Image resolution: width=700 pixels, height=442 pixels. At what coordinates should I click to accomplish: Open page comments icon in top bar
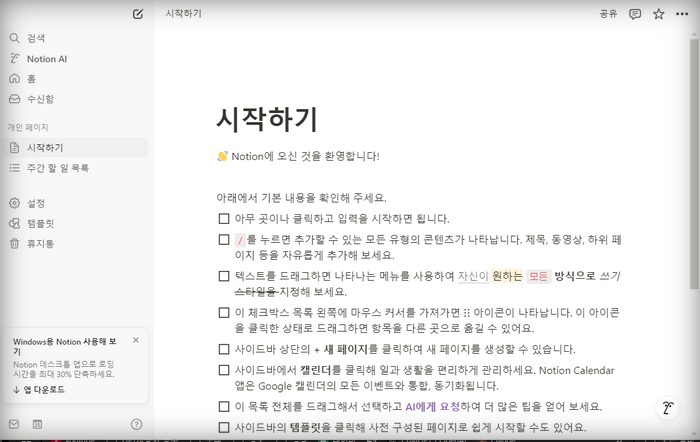pos(635,14)
